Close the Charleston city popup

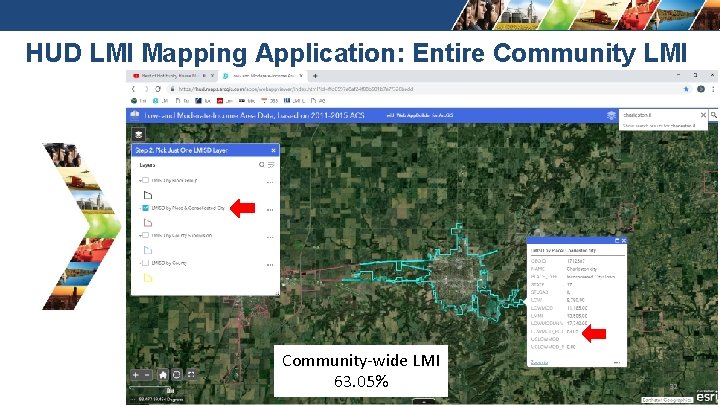[624, 241]
